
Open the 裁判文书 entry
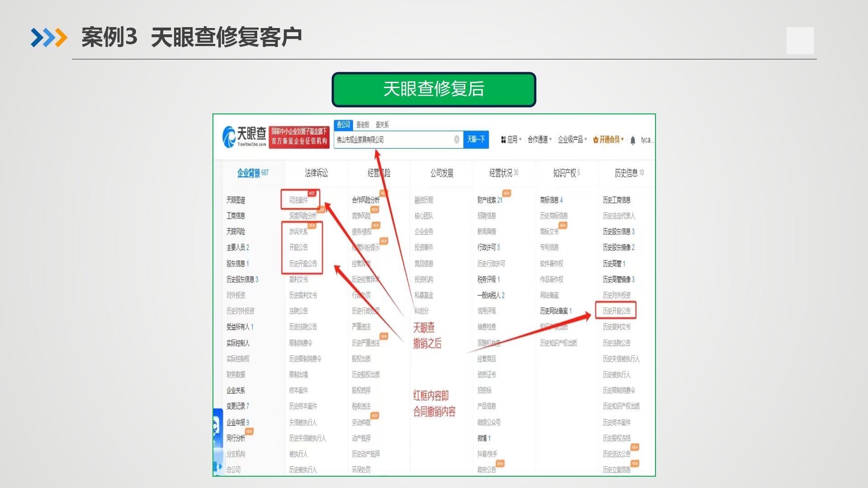298,280
